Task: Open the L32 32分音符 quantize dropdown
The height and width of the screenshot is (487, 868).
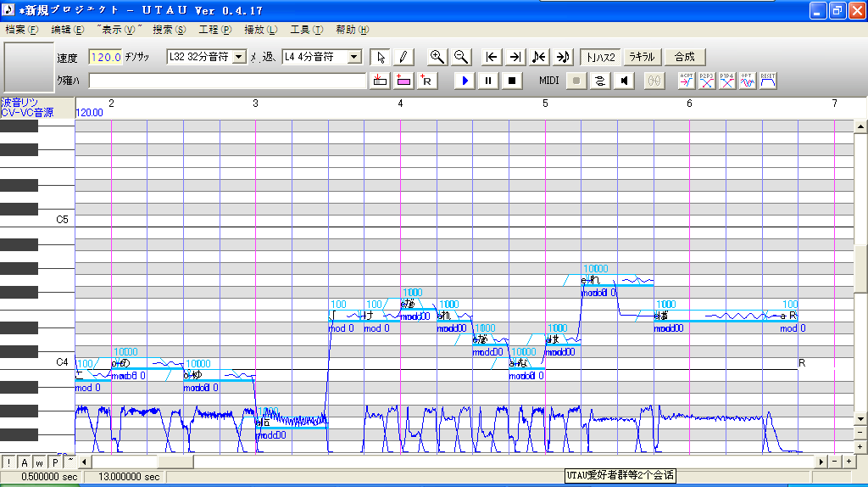Action: pyautogui.click(x=238, y=57)
